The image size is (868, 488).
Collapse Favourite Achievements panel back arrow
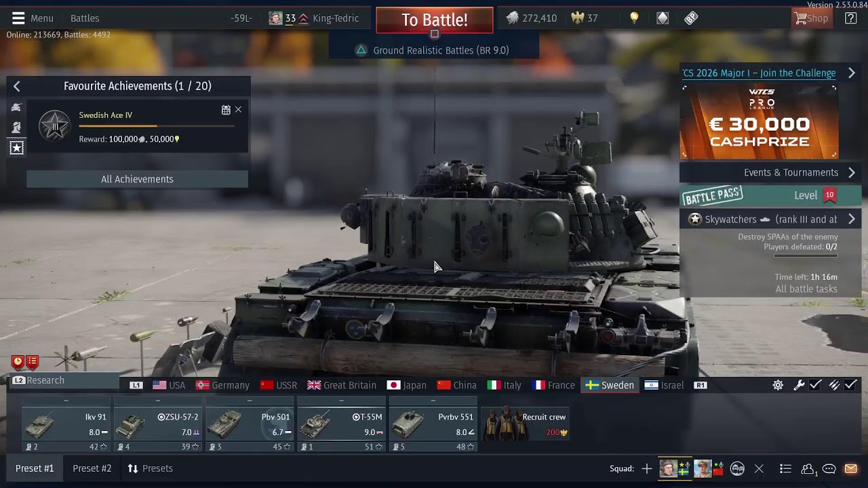(17, 86)
